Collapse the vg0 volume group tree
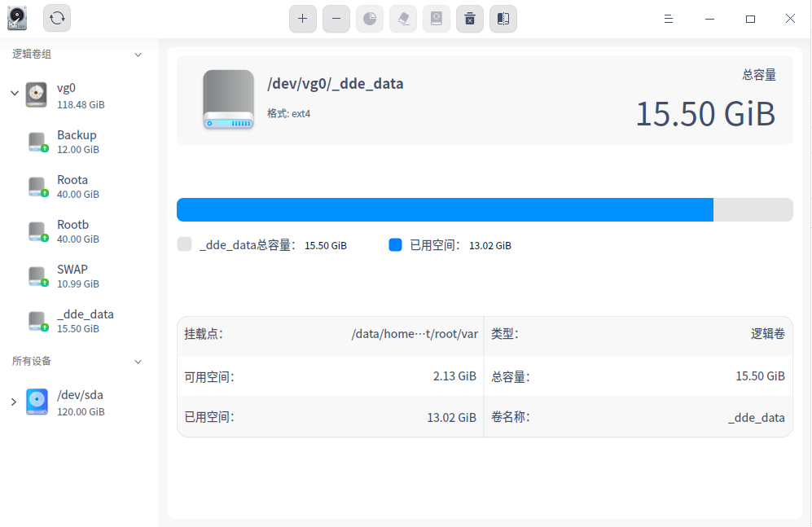The width and height of the screenshot is (812, 527). coord(15,93)
